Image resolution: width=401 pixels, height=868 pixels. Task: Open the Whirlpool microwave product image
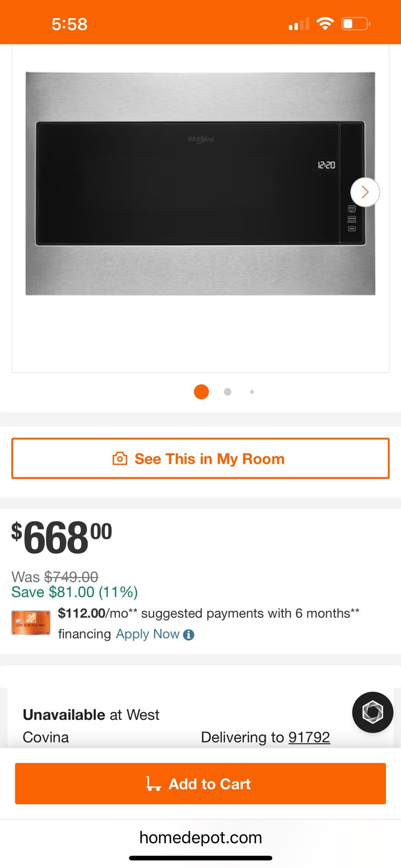click(x=200, y=184)
